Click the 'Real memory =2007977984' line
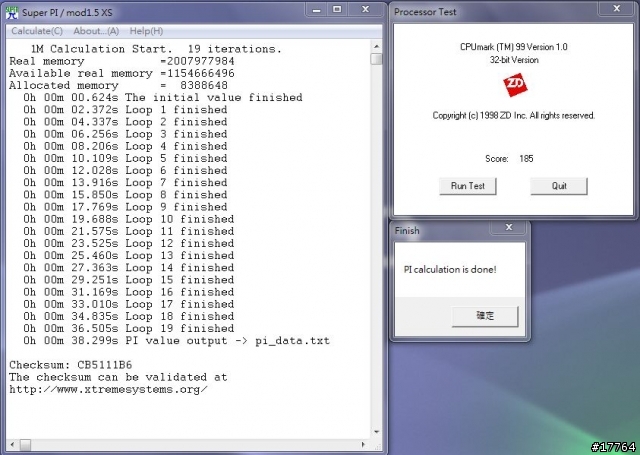Screen dimensions: 640x455 click(x=122, y=61)
